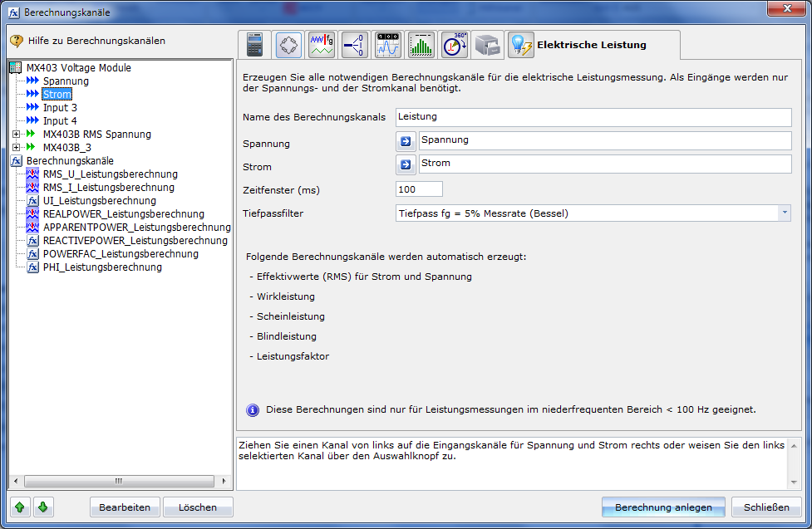The height and width of the screenshot is (529, 812).
Task: Click the Löschen button
Action: click(x=198, y=507)
